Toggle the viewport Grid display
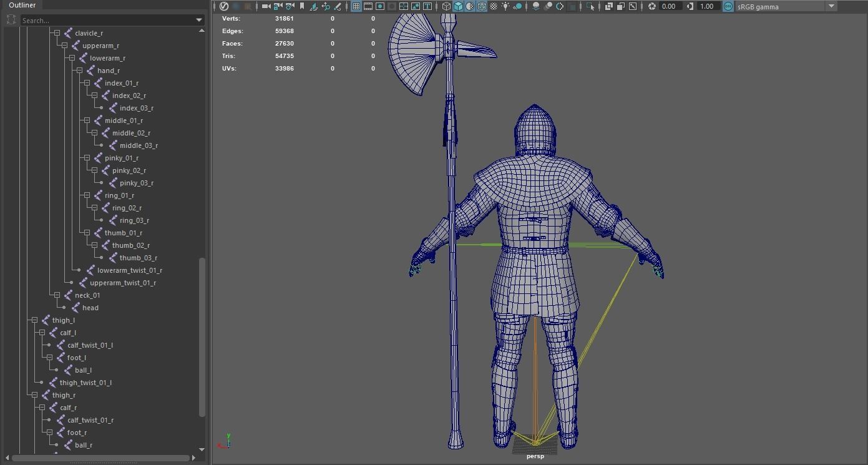Image resolution: width=868 pixels, height=465 pixels. click(356, 6)
